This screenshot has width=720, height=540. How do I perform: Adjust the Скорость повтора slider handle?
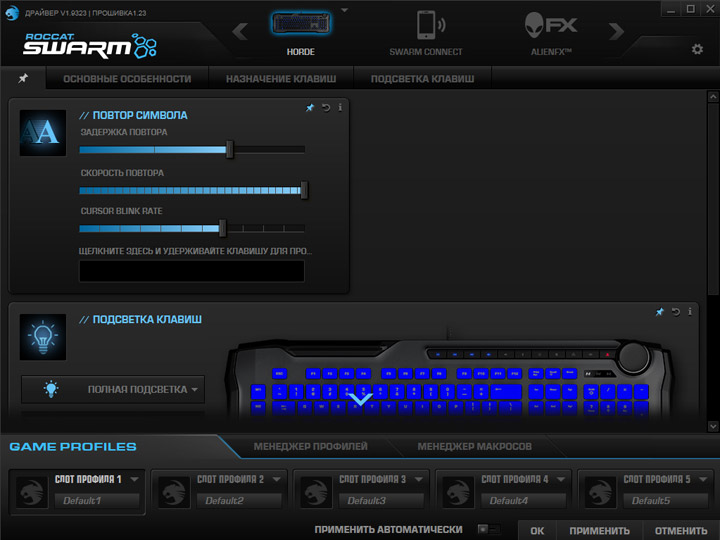tap(304, 190)
